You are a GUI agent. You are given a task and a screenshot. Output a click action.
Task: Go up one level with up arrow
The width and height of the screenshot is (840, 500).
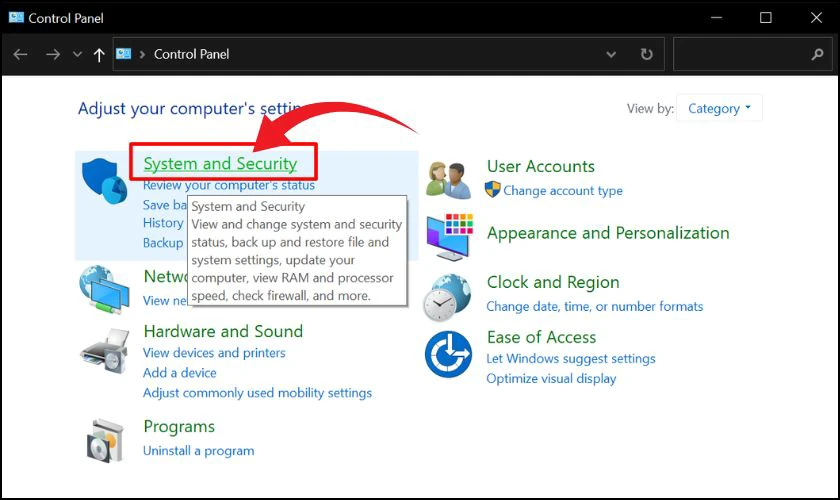coord(99,55)
